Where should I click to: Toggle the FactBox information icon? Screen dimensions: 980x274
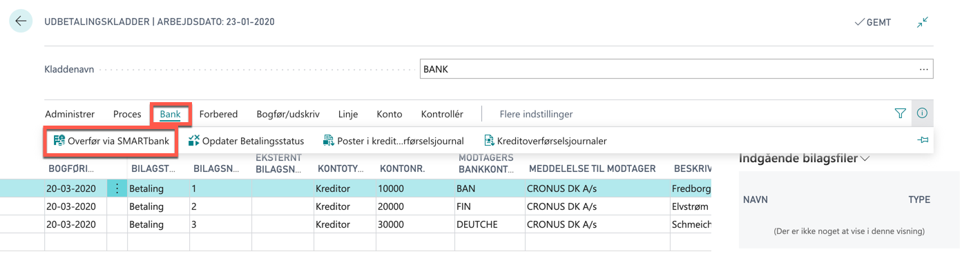[x=922, y=114]
